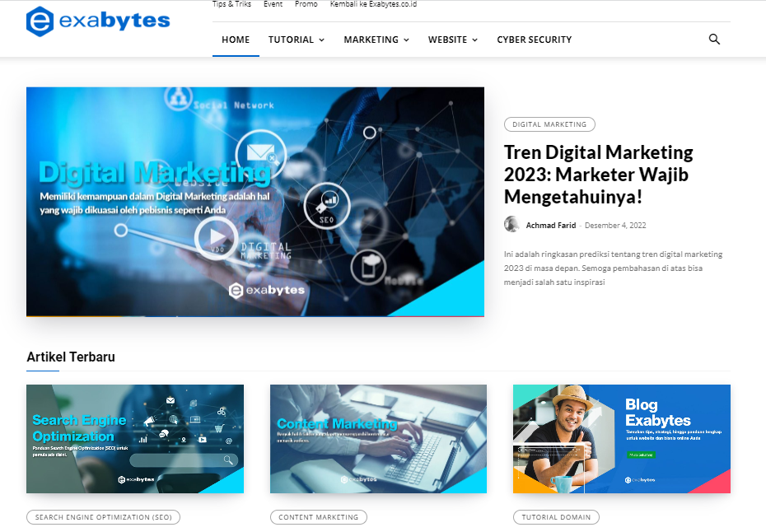Expand the Marketing dropdown menu
This screenshot has height=532, width=766.
click(376, 40)
